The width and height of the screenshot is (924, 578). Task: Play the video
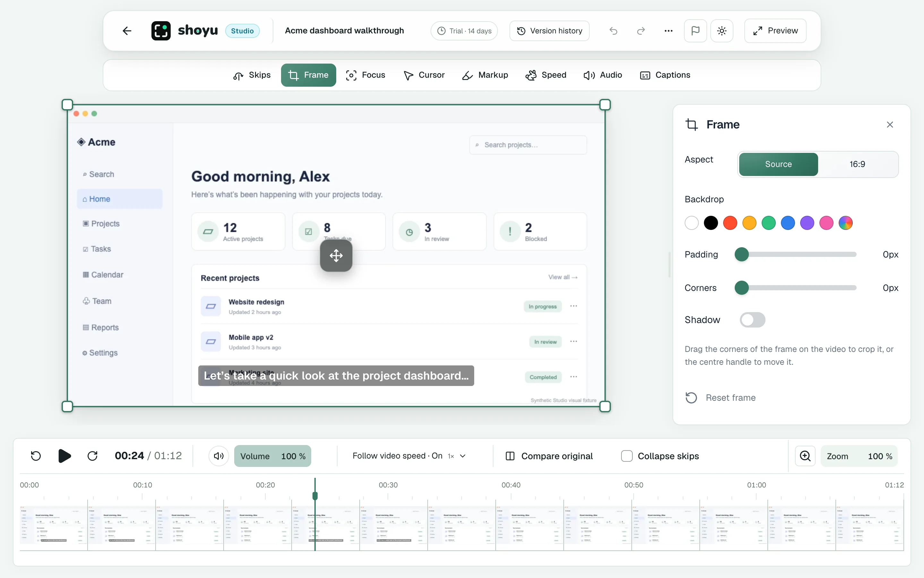coord(64,456)
